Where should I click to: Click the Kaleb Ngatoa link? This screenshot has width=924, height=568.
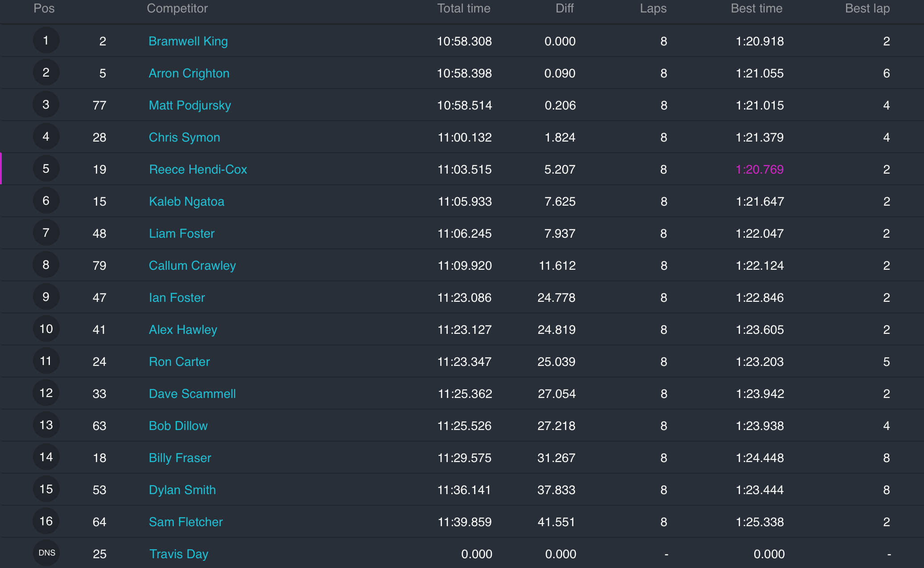pyautogui.click(x=187, y=202)
